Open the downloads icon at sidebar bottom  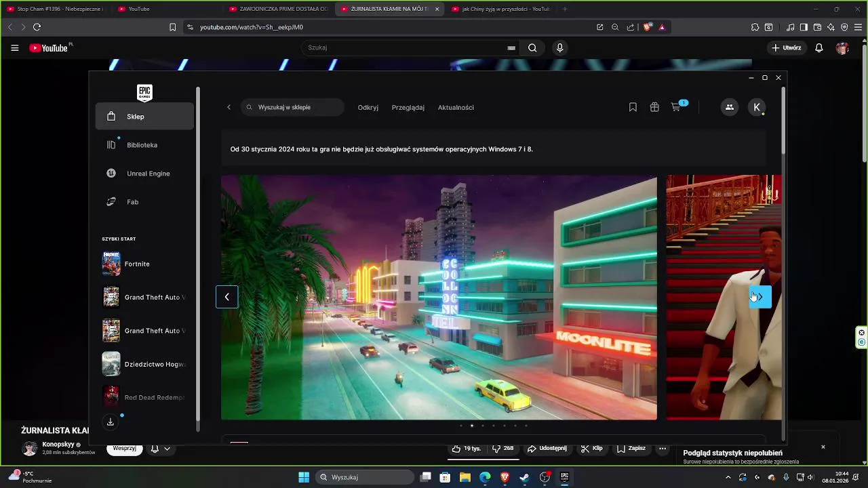(111, 422)
